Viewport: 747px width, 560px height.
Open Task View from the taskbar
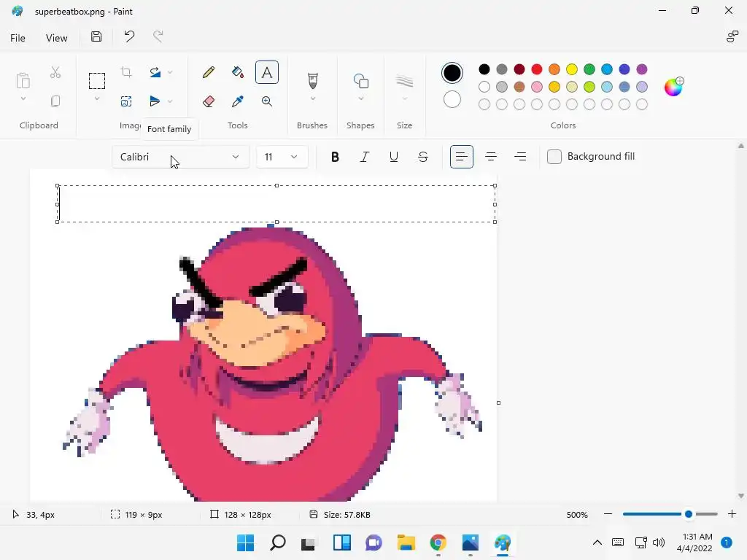point(309,542)
